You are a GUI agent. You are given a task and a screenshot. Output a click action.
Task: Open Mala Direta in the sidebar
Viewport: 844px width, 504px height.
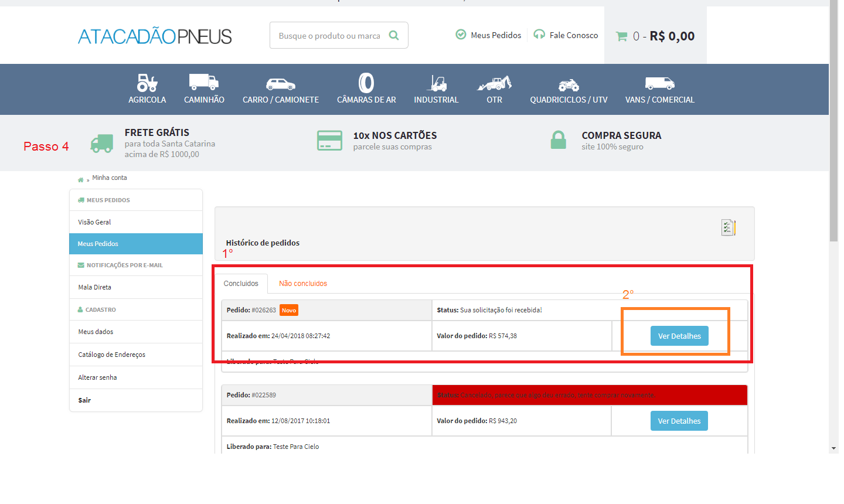pos(136,287)
